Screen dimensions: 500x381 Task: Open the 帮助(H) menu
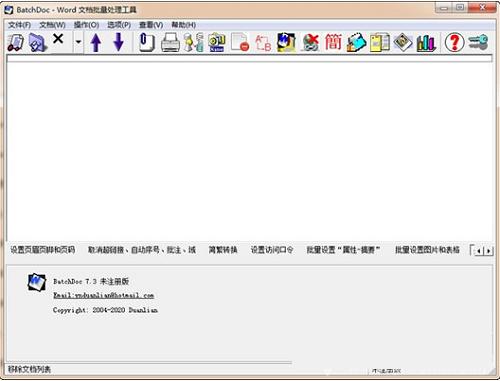pos(184,25)
